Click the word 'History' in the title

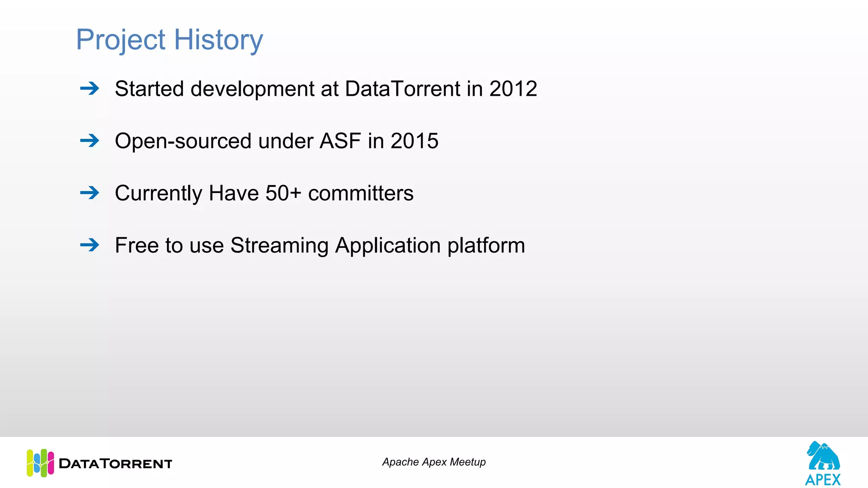click(218, 40)
